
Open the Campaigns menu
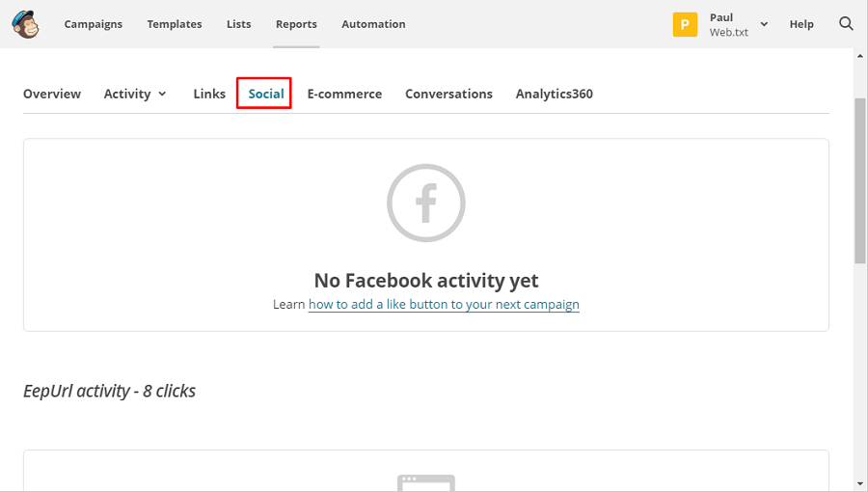point(93,24)
